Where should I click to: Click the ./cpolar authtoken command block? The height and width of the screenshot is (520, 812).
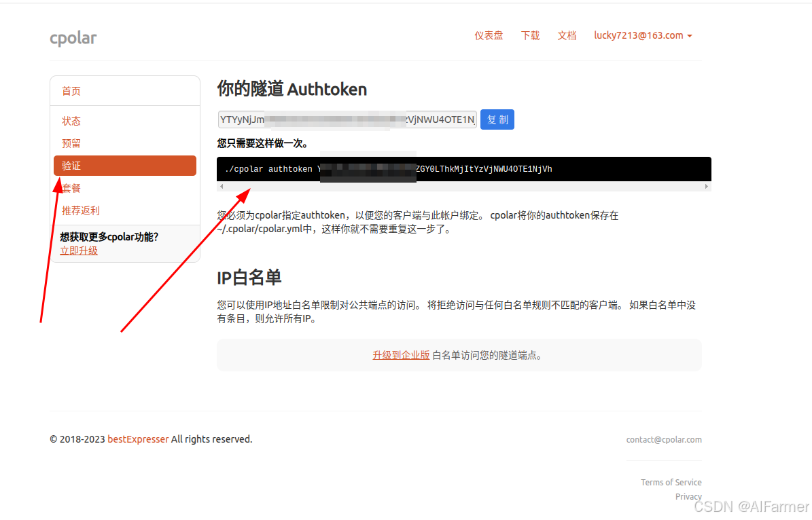click(463, 169)
